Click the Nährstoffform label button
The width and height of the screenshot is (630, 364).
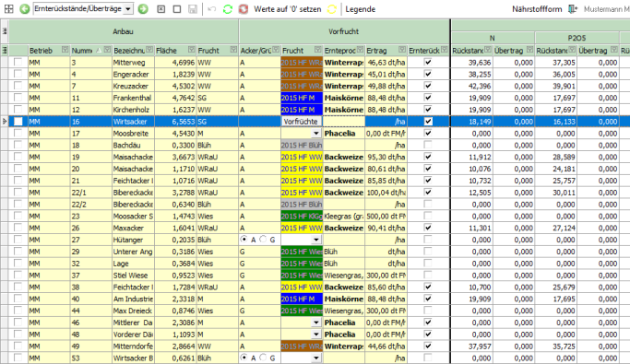pyautogui.click(x=537, y=9)
